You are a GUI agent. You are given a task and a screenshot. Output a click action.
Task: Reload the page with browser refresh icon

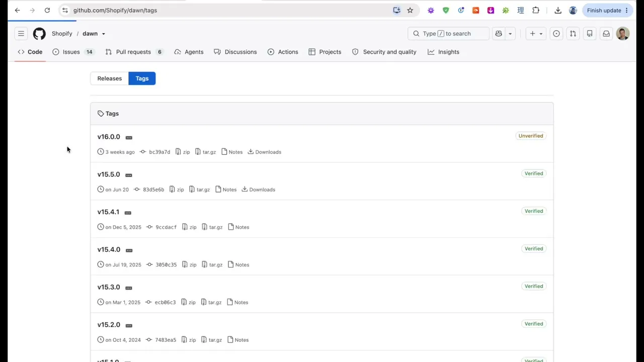47,10
